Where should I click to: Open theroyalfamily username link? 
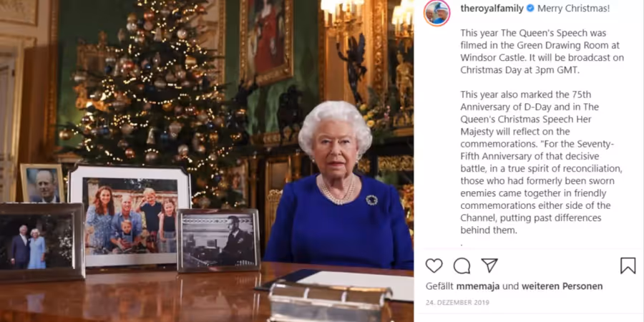492,8
